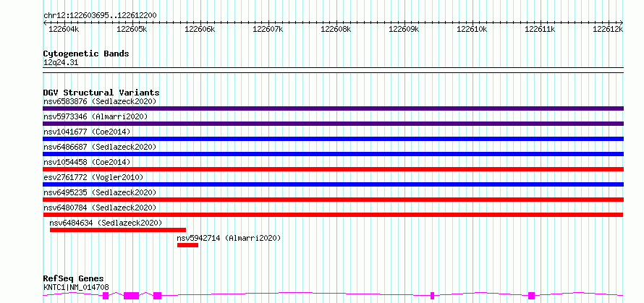This screenshot has height=303, width=644.
Task: Click the widest KNTC1 exon block near 122605k
Action: 132,296
